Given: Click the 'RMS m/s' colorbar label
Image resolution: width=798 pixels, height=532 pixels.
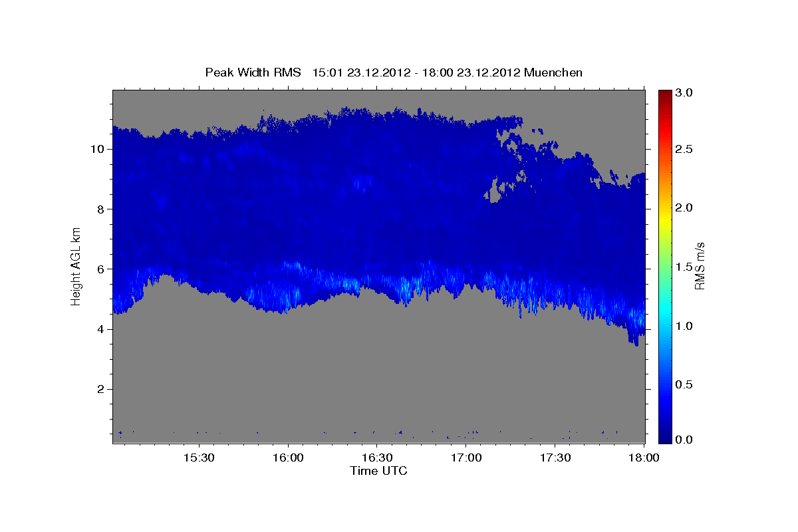Looking at the screenshot, I should coord(700,266).
